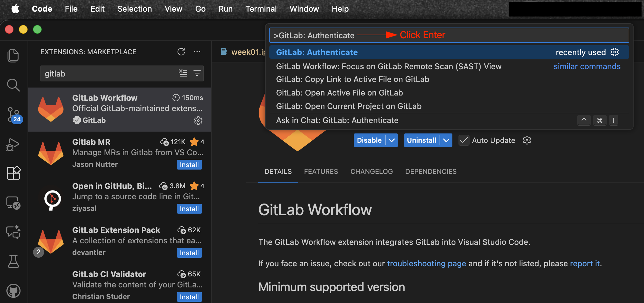Open the Explorer view in activity bar
Viewport: 644px width, 303px height.
point(13,55)
